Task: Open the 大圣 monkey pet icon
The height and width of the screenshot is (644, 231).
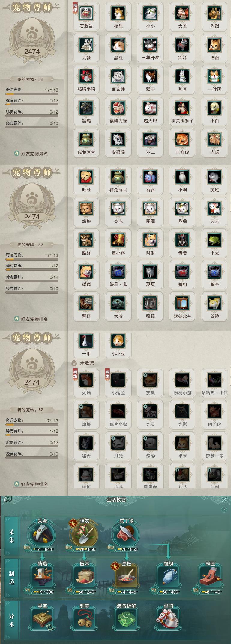Action: 182,14
